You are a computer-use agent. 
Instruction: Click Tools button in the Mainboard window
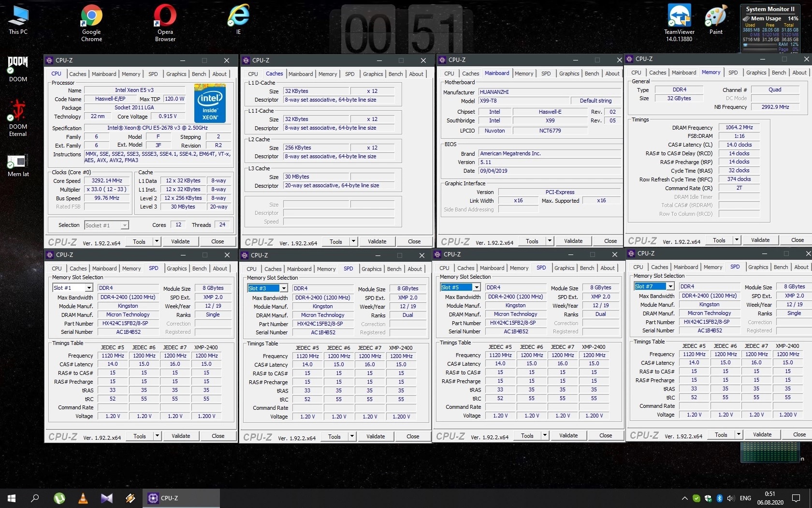pyautogui.click(x=532, y=241)
